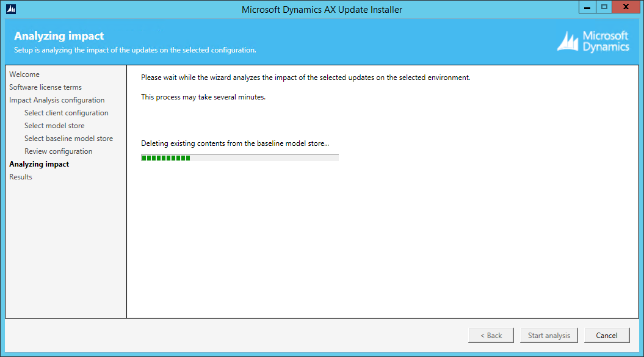Click the window title 'Microsoft Dynamics AX Update Installer'
644x357 pixels.
coord(322,9)
